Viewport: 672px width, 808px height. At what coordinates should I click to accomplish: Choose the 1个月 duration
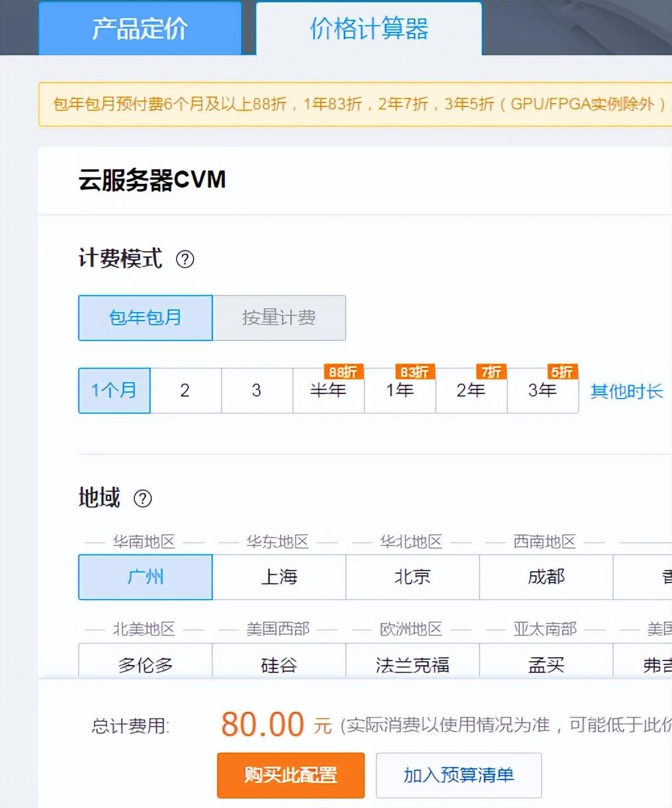[x=114, y=391]
